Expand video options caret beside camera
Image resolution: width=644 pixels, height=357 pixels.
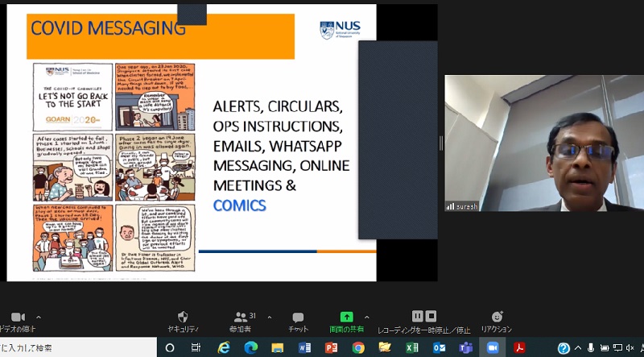(x=39, y=317)
